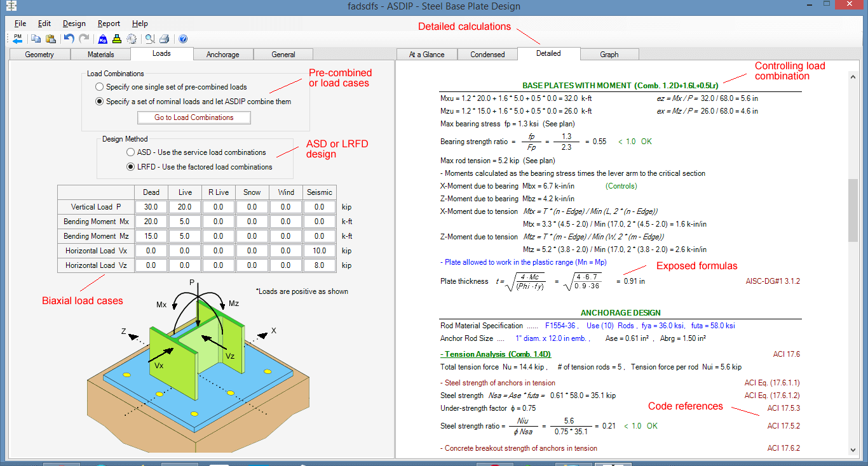Click the green (Controls) note

click(621, 186)
